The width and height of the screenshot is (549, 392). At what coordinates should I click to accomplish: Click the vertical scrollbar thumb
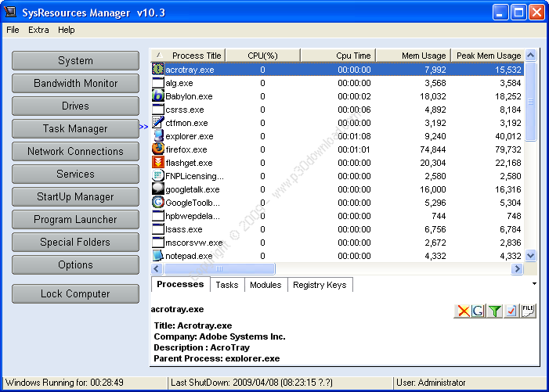click(x=531, y=102)
